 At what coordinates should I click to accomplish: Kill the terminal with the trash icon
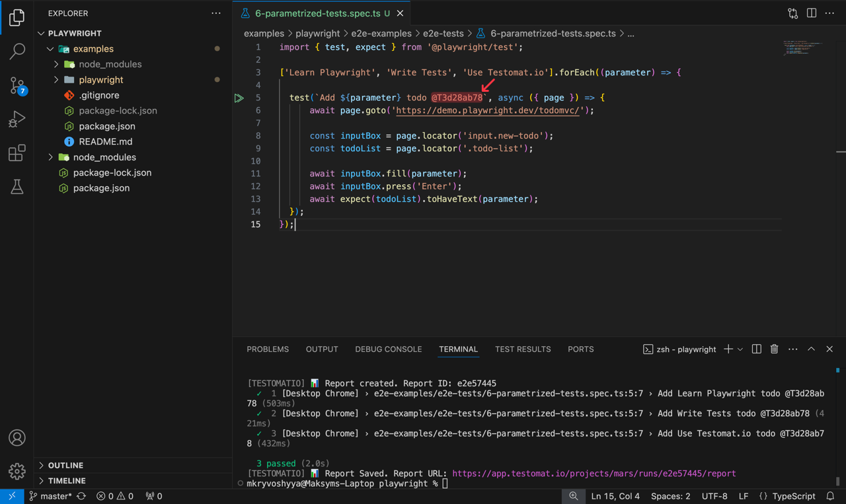point(774,349)
